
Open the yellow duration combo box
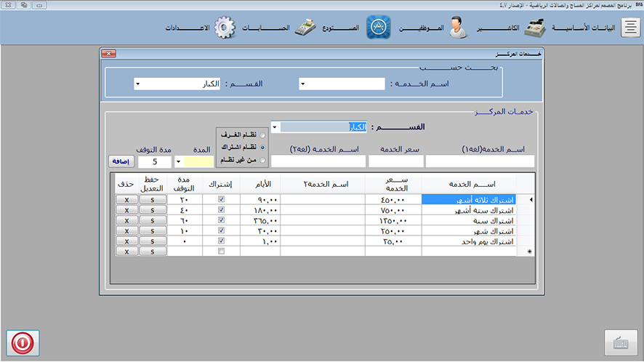point(179,161)
